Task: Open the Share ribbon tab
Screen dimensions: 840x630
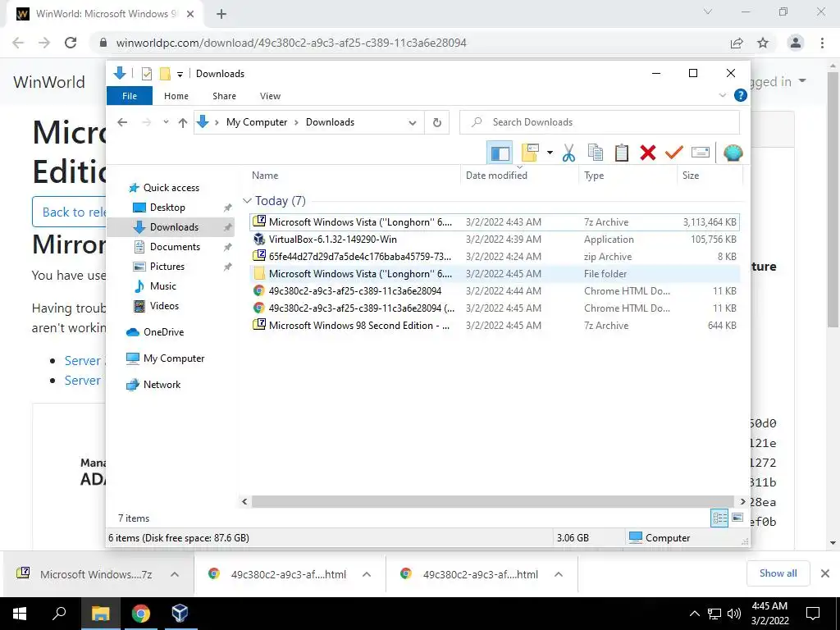Action: click(224, 96)
